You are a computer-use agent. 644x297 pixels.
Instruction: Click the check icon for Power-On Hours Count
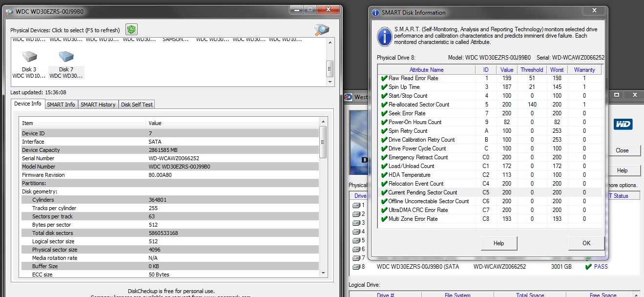[384, 122]
